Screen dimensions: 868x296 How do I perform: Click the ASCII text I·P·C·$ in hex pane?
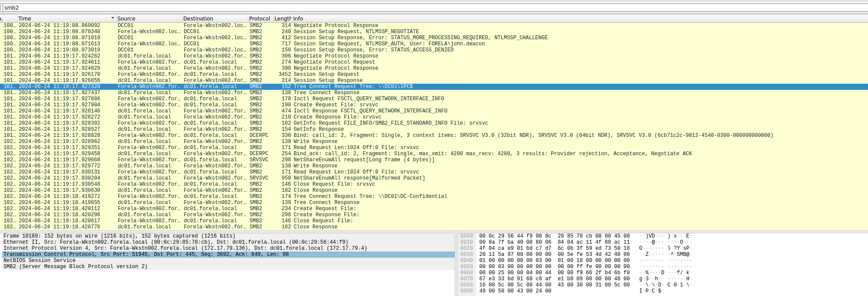click(651, 291)
